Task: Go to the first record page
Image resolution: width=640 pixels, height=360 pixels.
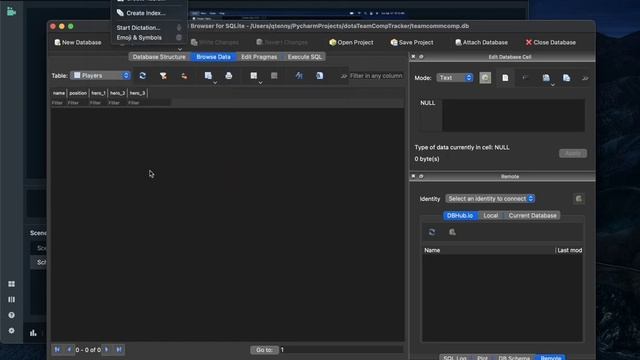Action: 57,349
